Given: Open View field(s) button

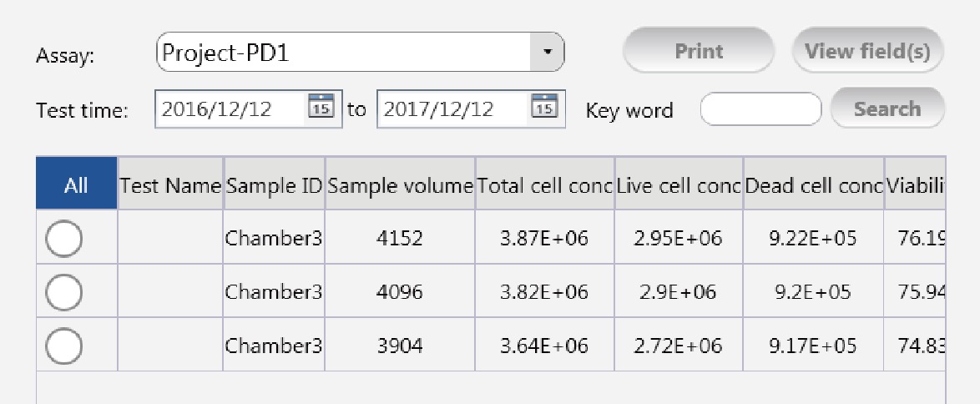Looking at the screenshot, I should click(x=867, y=51).
